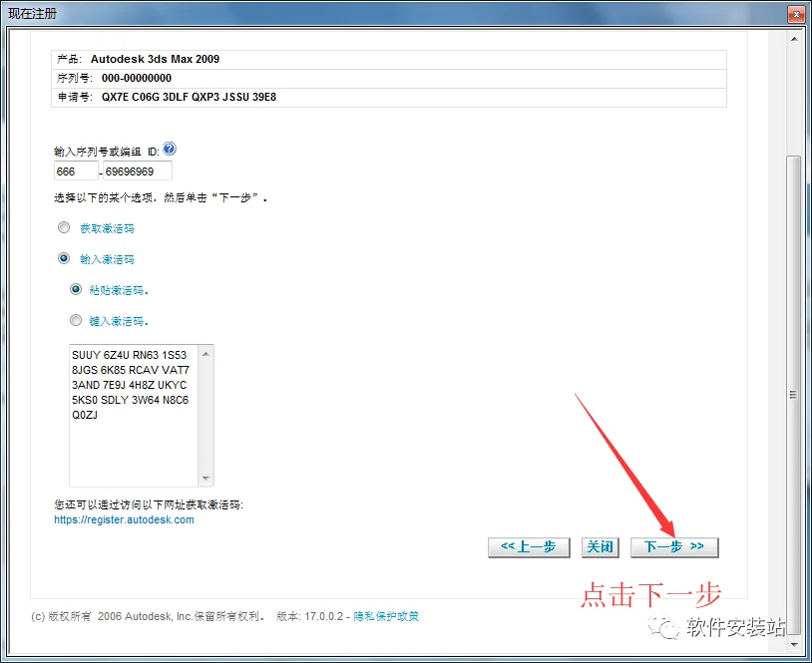This screenshot has height=663, width=812.
Task: Select the 输入激活码 radio option
Action: tap(64, 258)
